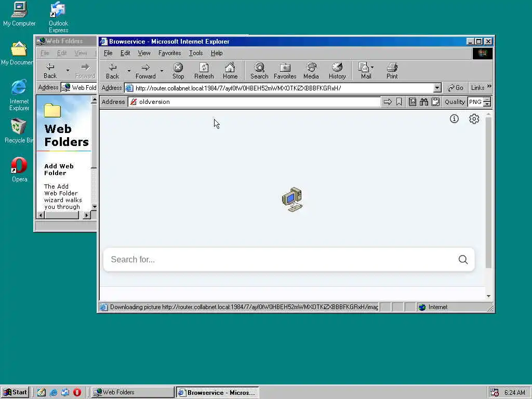This screenshot has width=532, height=399.
Task: Click Browservice taskbar button
Action: (218, 392)
